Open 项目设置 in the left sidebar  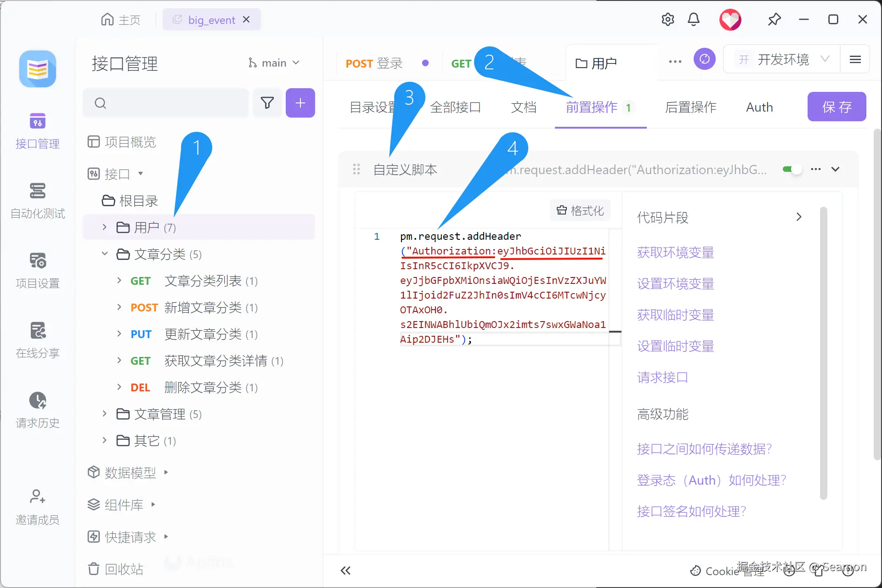[38, 261]
